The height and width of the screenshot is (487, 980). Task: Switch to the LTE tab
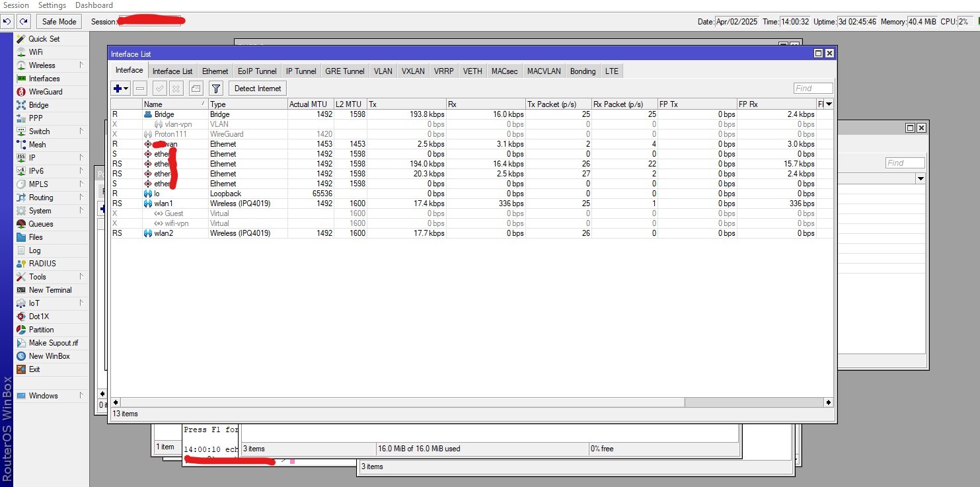[612, 71]
